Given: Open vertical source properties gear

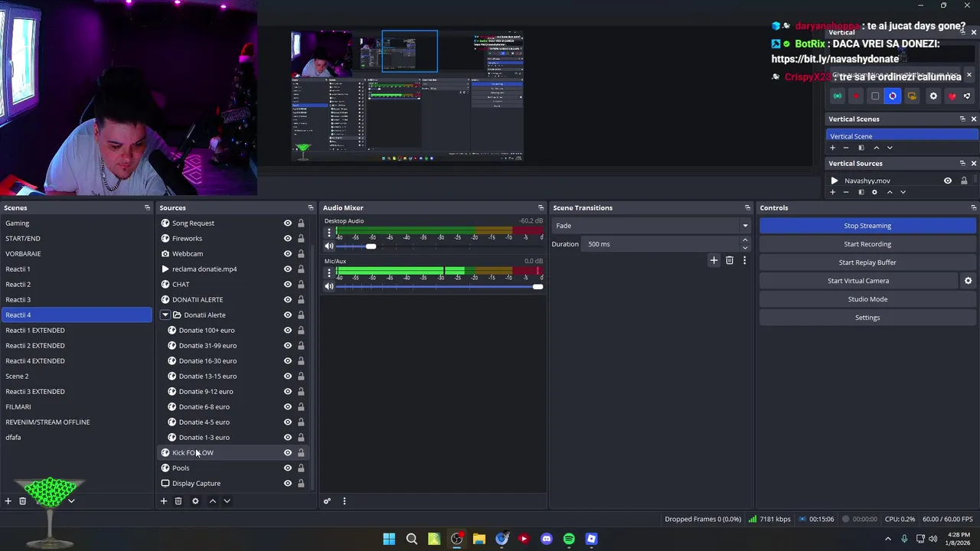Looking at the screenshot, I should coord(874,192).
